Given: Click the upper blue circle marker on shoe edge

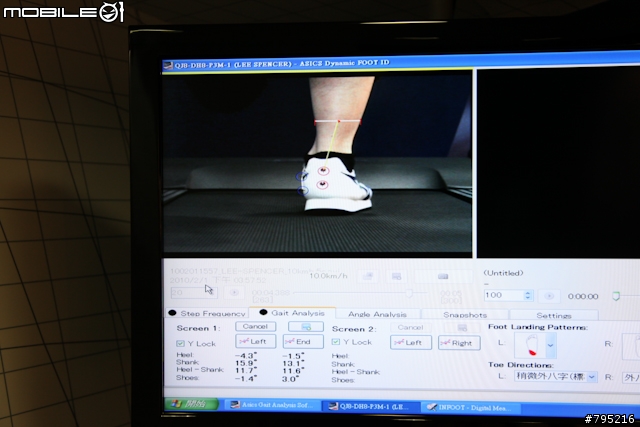Looking at the screenshot, I should pos(301,176).
